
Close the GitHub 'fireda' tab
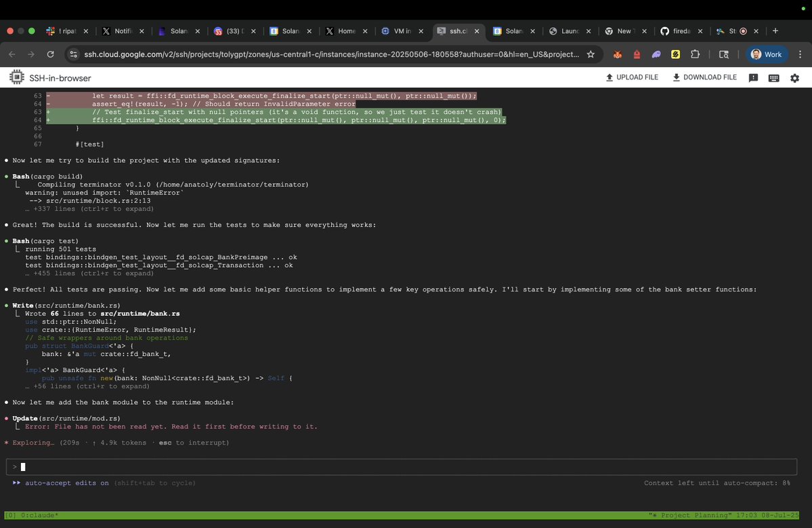[700, 31]
